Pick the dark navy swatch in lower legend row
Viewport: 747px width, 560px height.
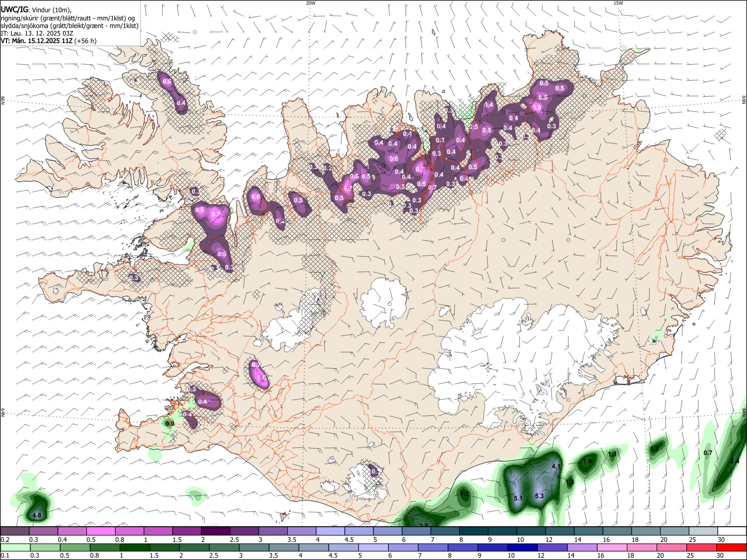tap(521, 547)
